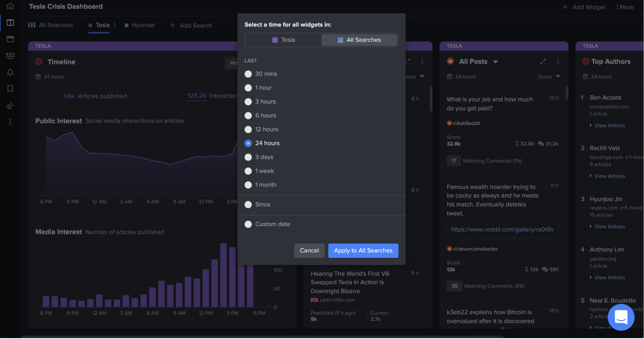Open the sidebar three-dot overflow icon

pos(10,122)
